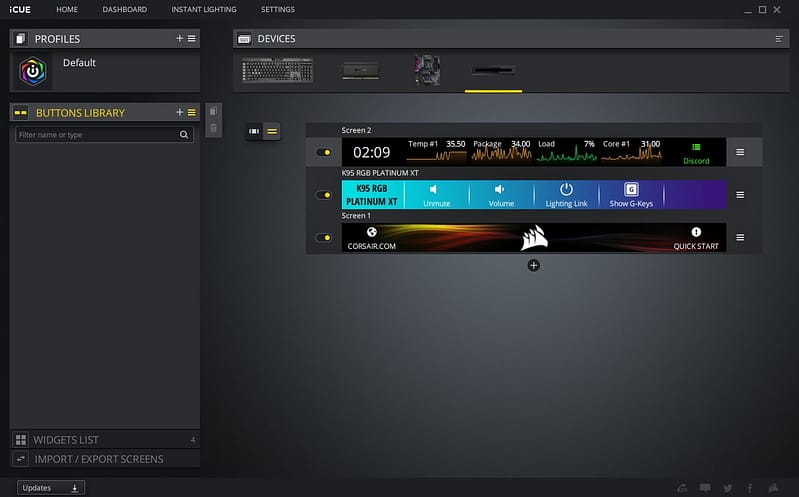Image resolution: width=799 pixels, height=497 pixels.
Task: Select the K95 RGB PLATINUM XT title tile
Action: coord(372,195)
